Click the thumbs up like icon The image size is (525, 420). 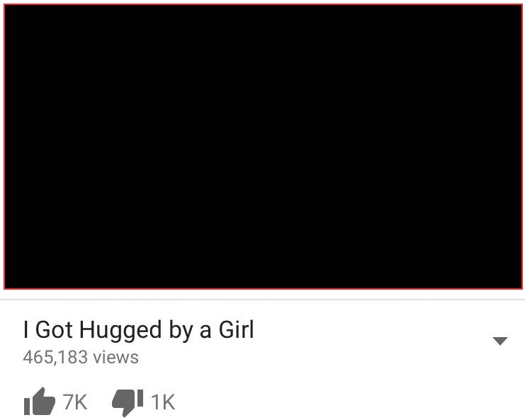click(x=40, y=402)
